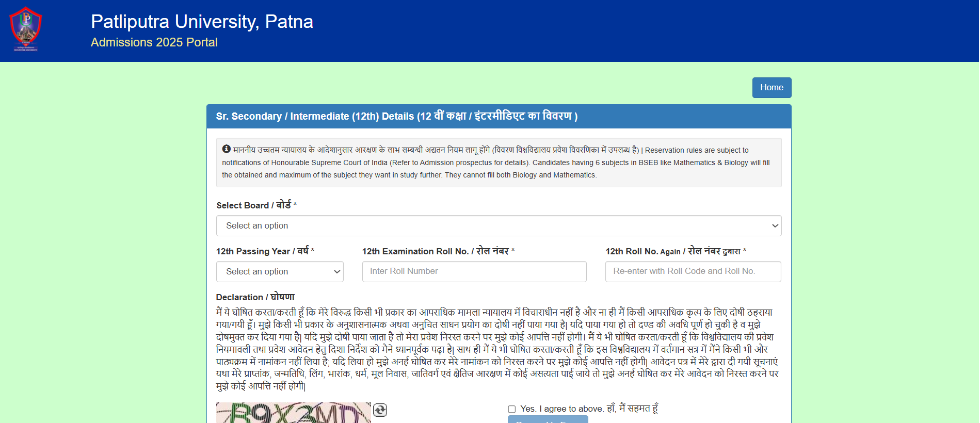
Task: Click the '12th Roll No. Again' label
Action: pyautogui.click(x=676, y=251)
